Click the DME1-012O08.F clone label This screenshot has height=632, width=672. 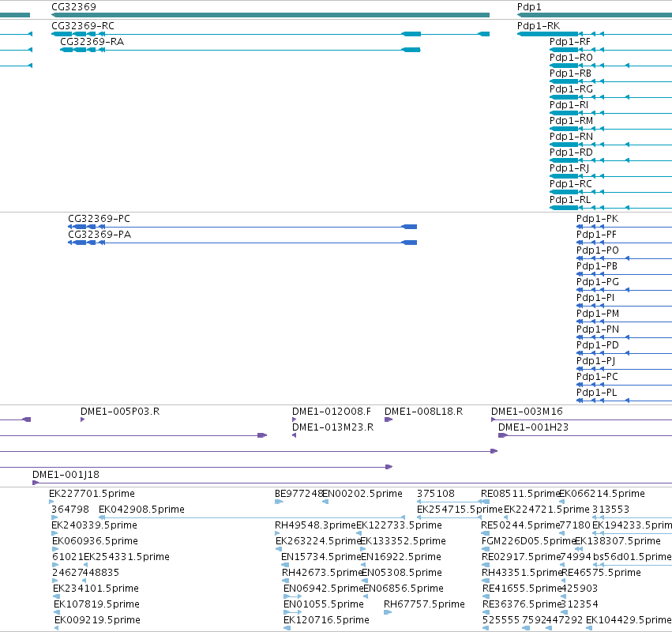click(x=332, y=412)
